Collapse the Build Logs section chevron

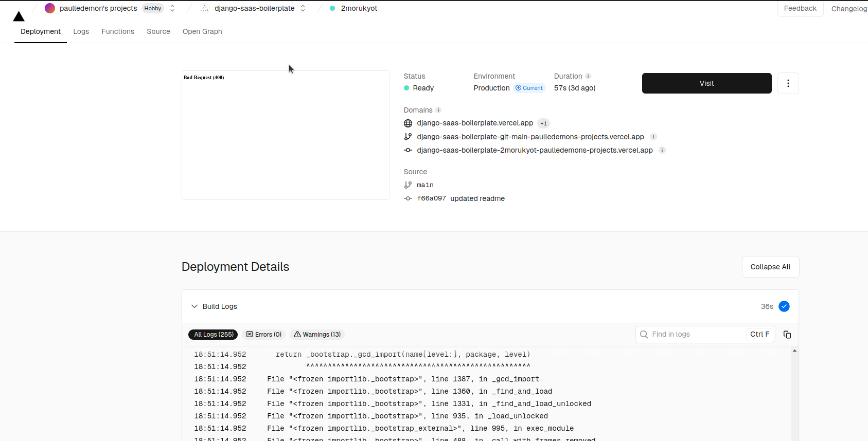[x=194, y=306]
